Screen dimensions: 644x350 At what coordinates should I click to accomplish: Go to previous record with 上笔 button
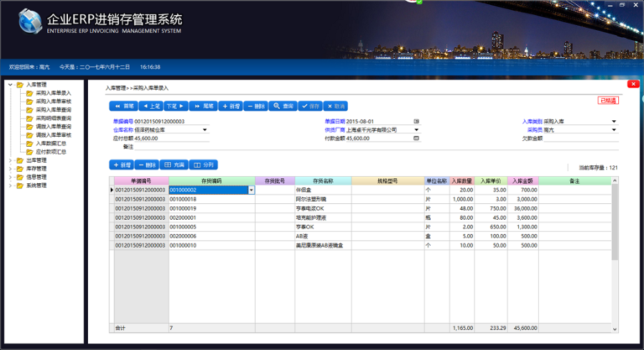click(x=151, y=106)
